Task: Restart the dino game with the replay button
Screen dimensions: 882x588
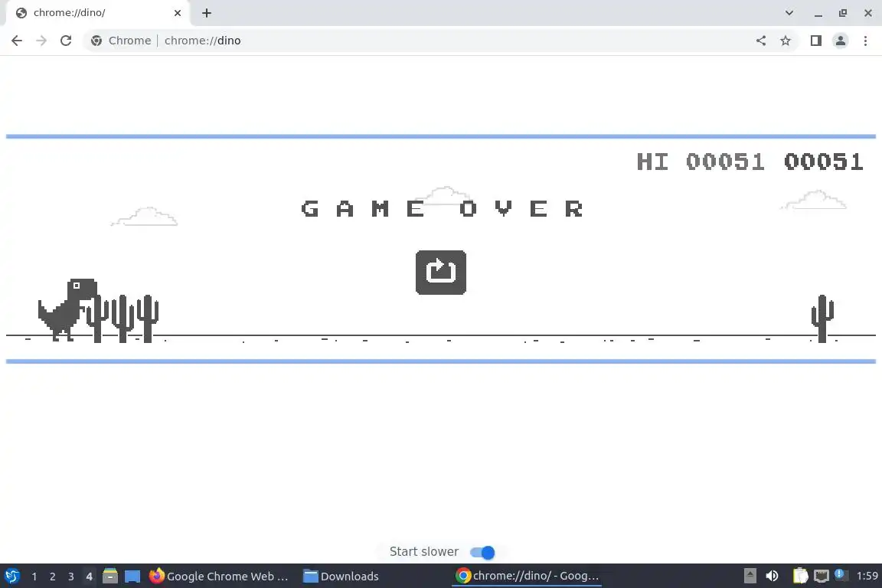Action: (x=440, y=273)
